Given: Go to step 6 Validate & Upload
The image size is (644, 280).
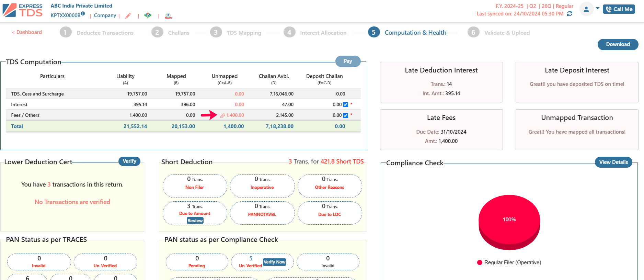Looking at the screenshot, I should point(498,33).
